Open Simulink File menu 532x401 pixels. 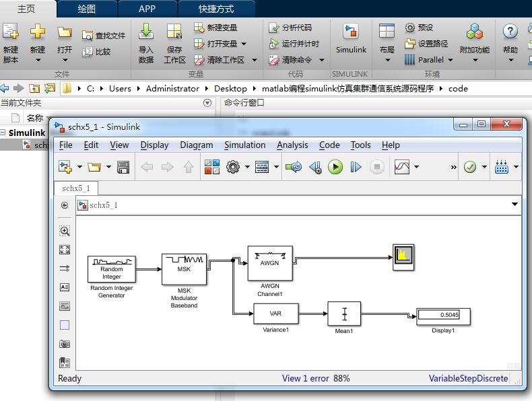[66, 145]
